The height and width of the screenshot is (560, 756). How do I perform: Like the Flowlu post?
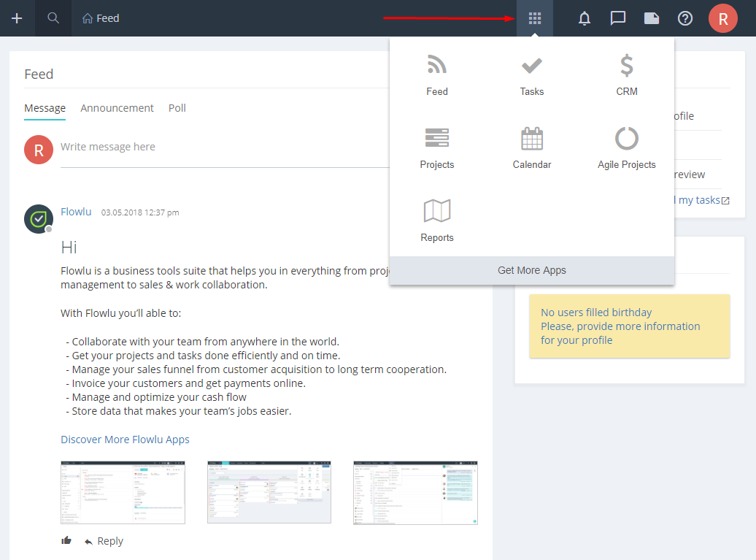(x=66, y=541)
